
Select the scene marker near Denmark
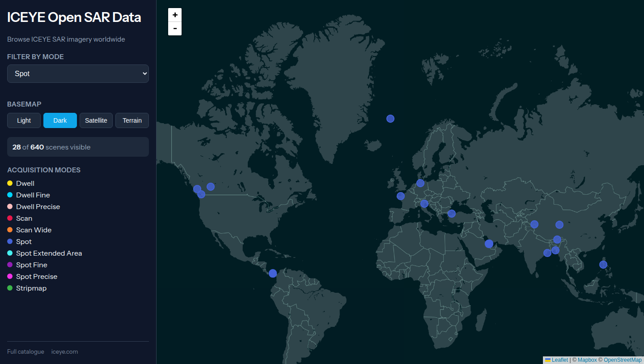pos(420,183)
